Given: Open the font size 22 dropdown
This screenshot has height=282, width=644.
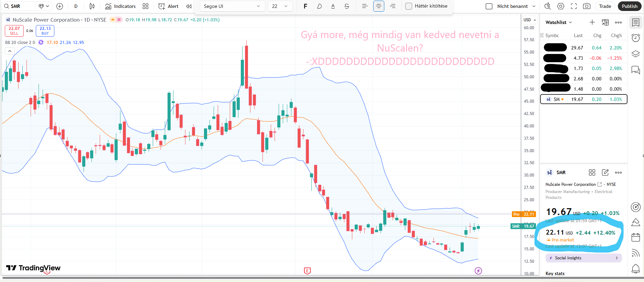Looking at the screenshot, I should point(280,6).
